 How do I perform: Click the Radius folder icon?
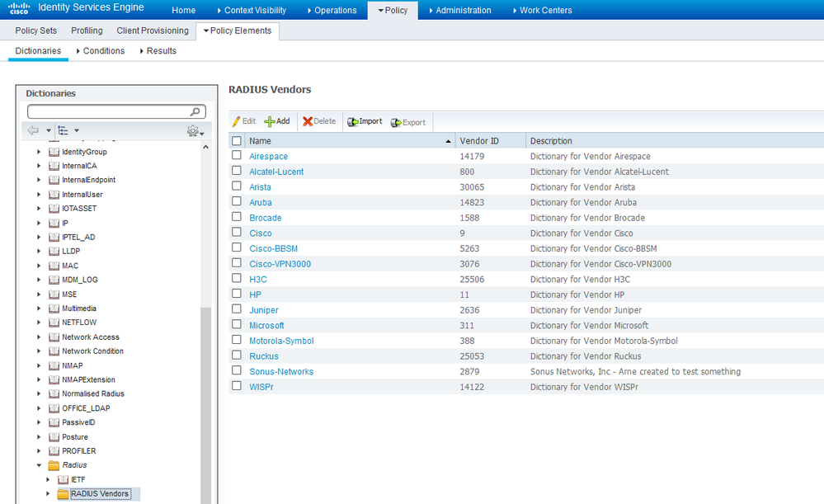54,465
